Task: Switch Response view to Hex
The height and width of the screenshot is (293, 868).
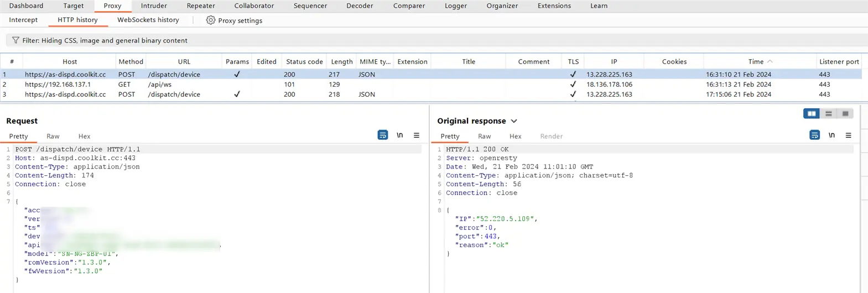Action: [516, 136]
